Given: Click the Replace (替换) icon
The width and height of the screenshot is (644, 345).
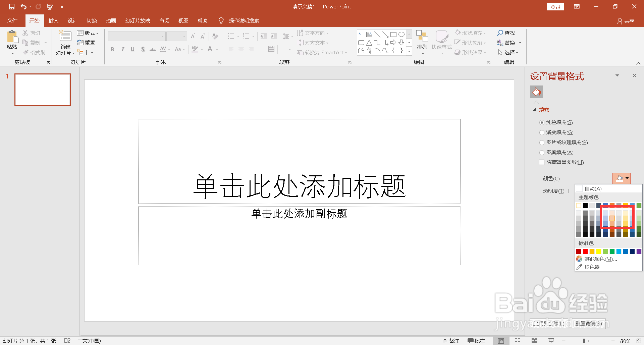Looking at the screenshot, I should point(500,43).
